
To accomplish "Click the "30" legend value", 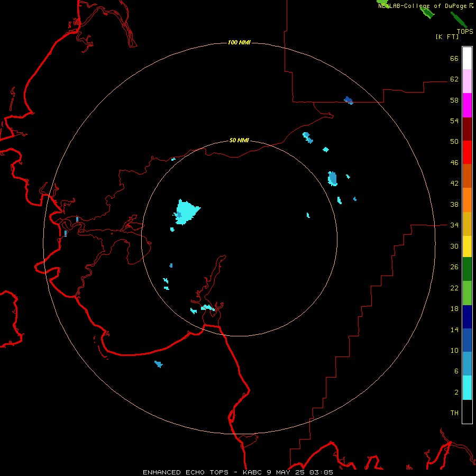I will click(x=454, y=246).
